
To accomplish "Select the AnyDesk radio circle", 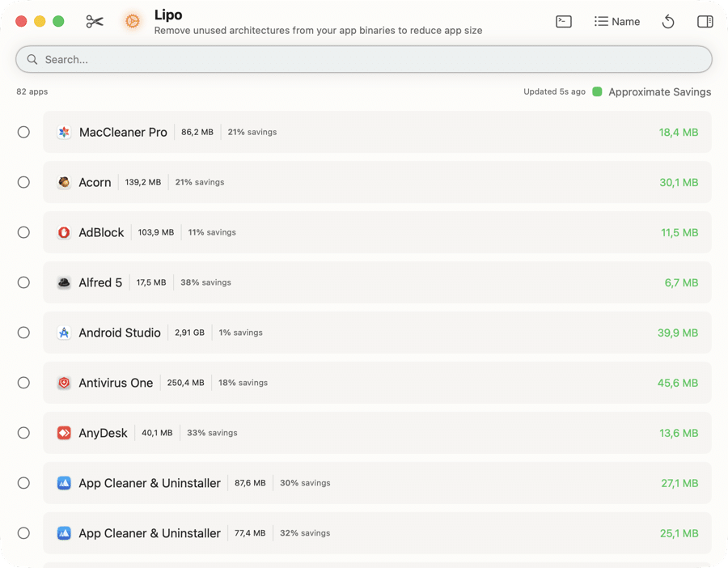I will pos(23,433).
